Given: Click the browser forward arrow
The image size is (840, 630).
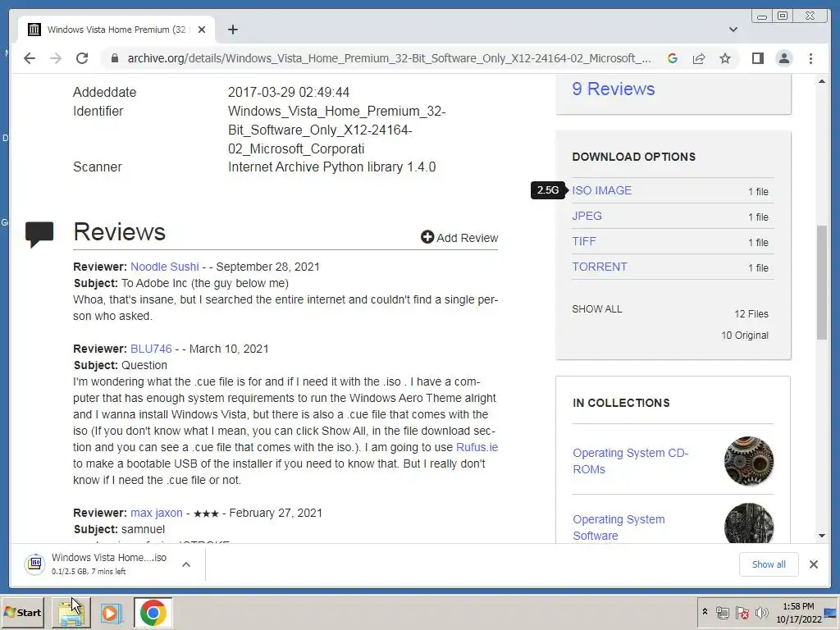Looking at the screenshot, I should click(56, 58).
